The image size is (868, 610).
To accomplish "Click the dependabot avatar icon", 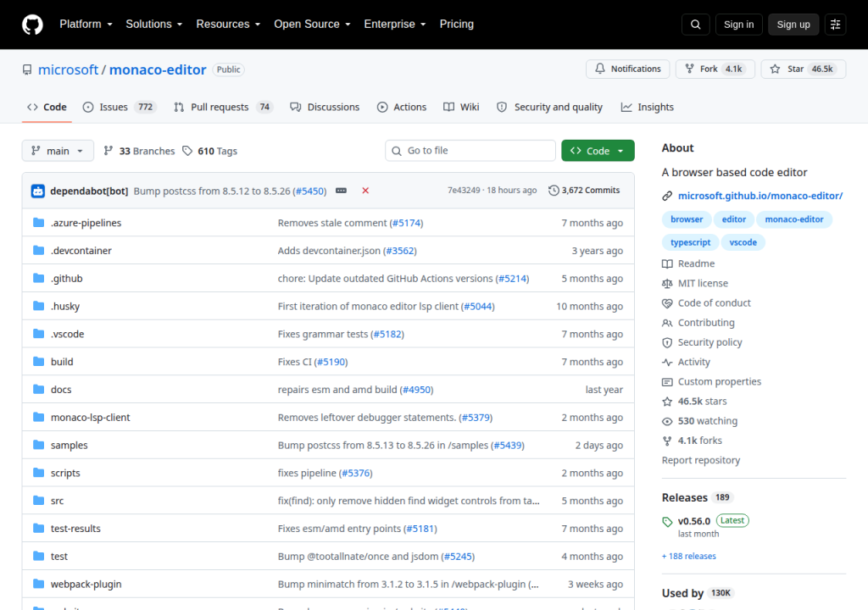I will 37,191.
